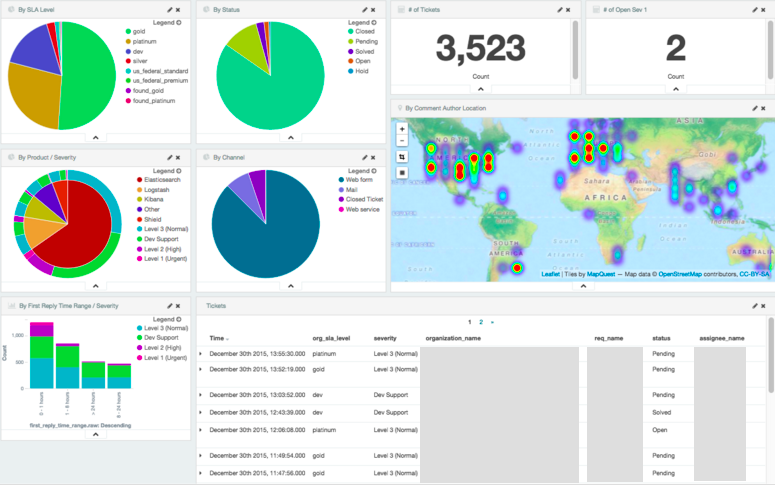
Task: Click the severity column header
Action: (x=385, y=339)
